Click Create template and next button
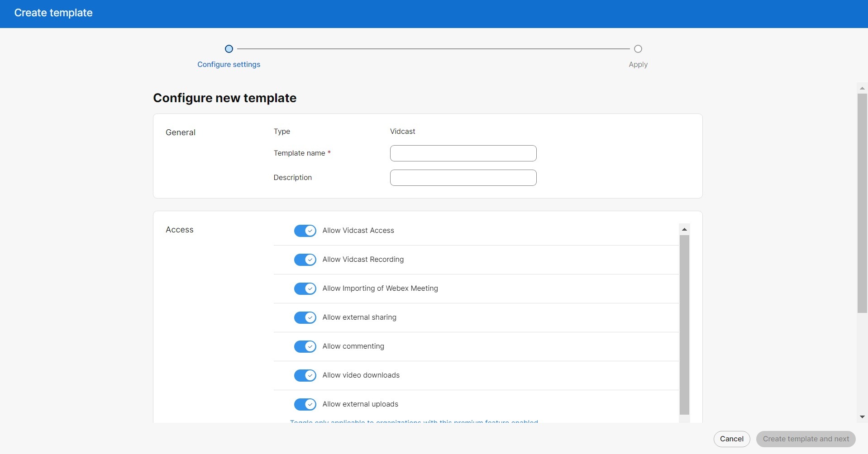Screen dimensions: 868x454 [x=806, y=439]
